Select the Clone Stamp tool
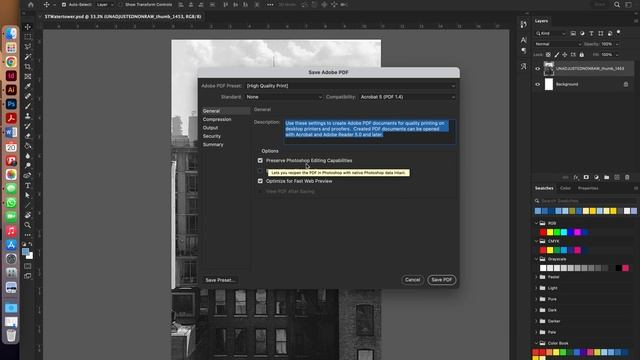Image resolution: width=640 pixels, height=360 pixels. (x=28, y=116)
